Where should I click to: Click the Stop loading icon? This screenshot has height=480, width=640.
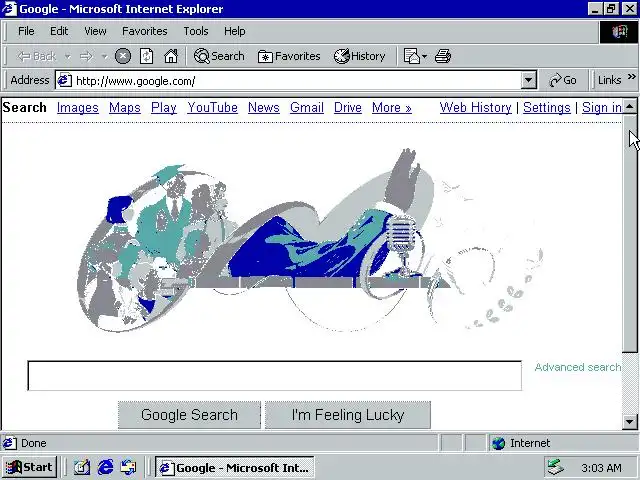click(x=123, y=56)
